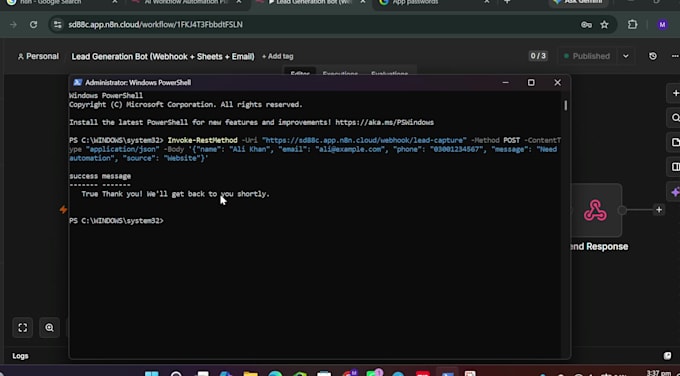Switch to the AI Workflow Automation browser tab
Viewport: 680px width, 376px height.
[x=186, y=3]
